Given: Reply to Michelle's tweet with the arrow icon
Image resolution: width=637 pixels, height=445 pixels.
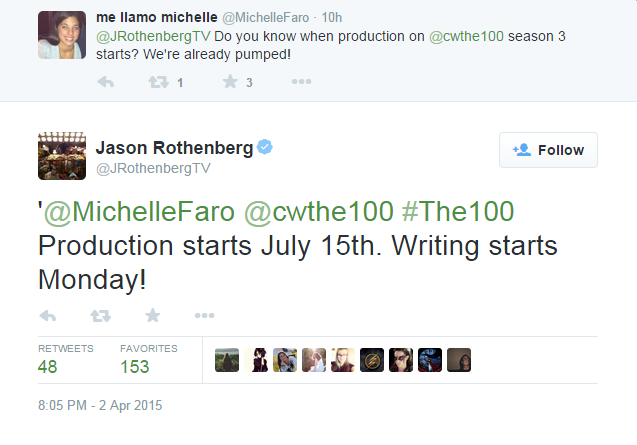Looking at the screenshot, I should tap(106, 82).
